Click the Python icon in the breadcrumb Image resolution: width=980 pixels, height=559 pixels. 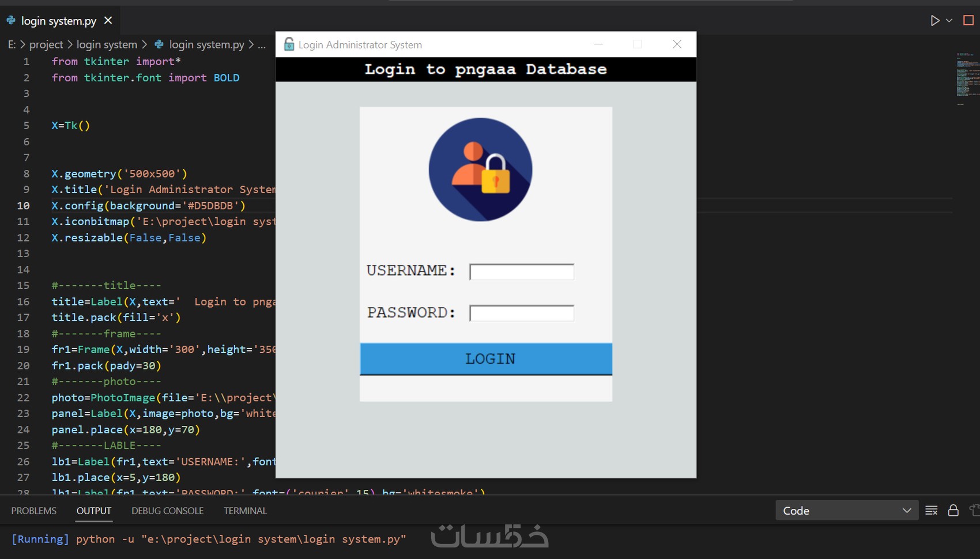tap(159, 44)
